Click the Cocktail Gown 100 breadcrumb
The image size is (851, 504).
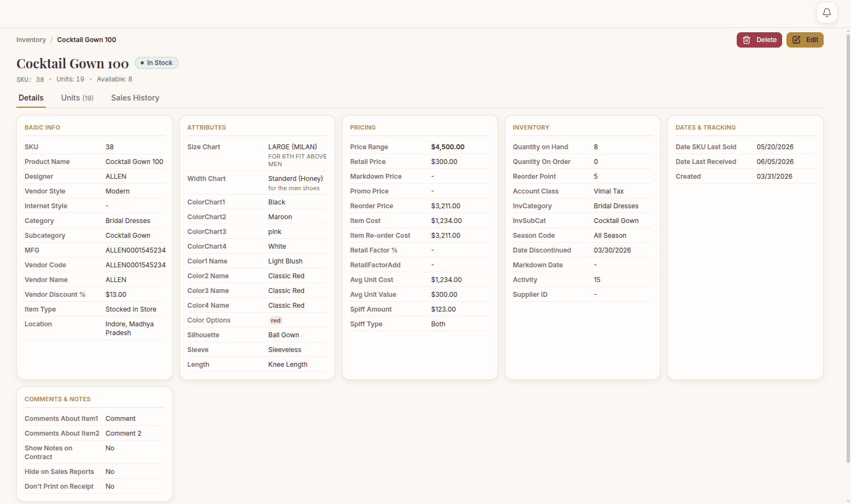pyautogui.click(x=86, y=40)
